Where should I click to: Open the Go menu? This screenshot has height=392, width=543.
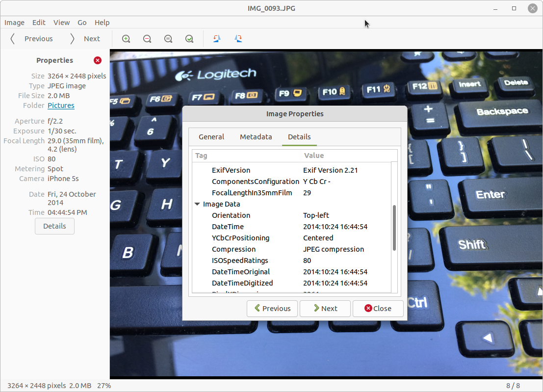(82, 22)
